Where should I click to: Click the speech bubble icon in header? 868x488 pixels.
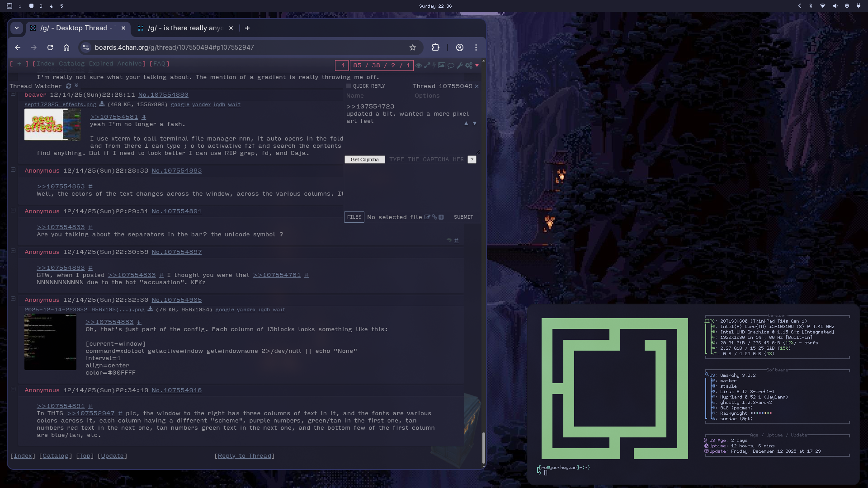[451, 66]
